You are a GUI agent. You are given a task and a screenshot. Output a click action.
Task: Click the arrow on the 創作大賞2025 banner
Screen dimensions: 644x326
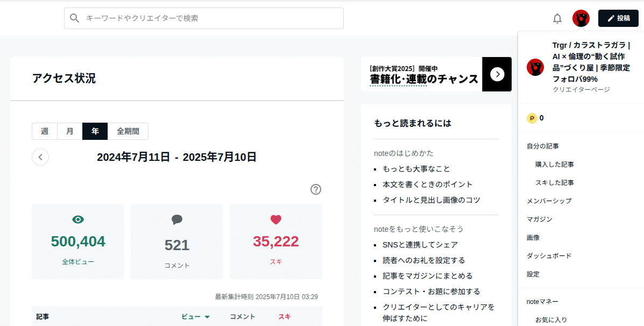(497, 74)
